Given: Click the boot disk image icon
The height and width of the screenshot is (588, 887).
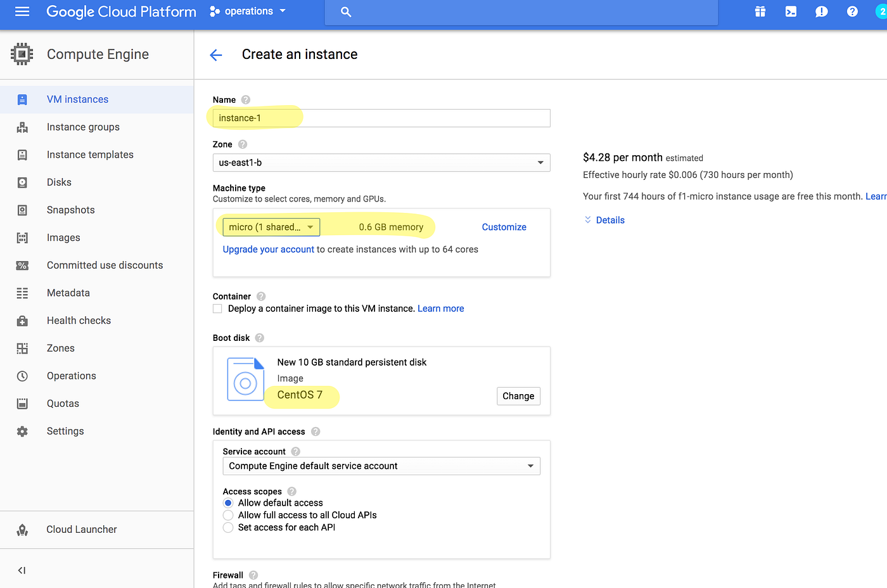Looking at the screenshot, I should pyautogui.click(x=245, y=380).
